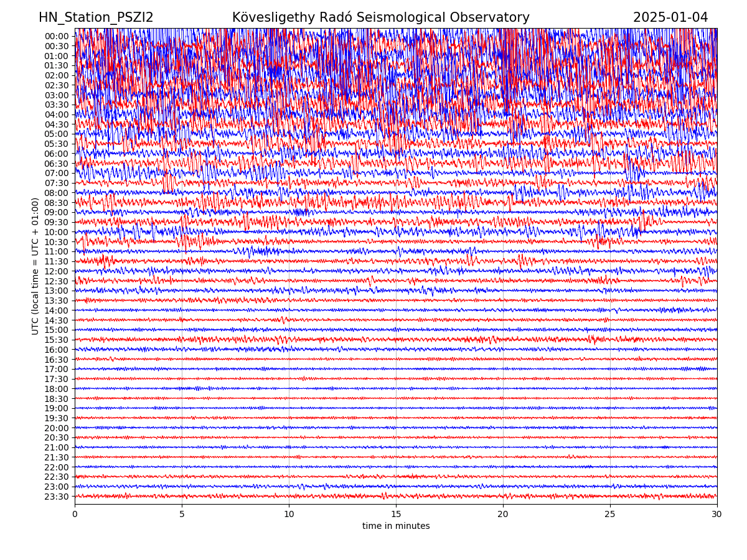Screen dimensions: 747x560
Task: Click the 5 minute x-axis tick
Action: 182,514
